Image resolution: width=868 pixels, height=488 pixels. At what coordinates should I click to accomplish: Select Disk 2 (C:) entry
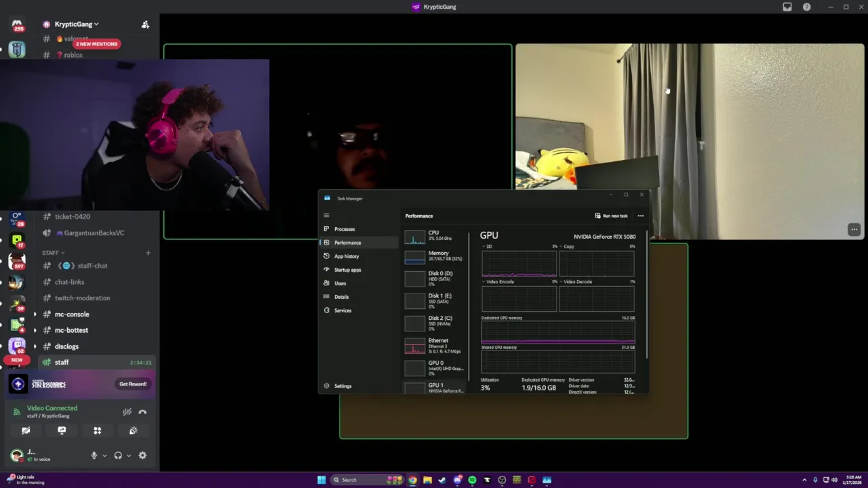tap(435, 323)
